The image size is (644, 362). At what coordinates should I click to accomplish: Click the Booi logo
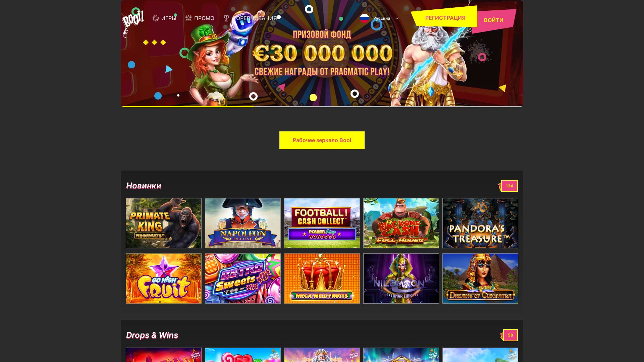tap(133, 23)
